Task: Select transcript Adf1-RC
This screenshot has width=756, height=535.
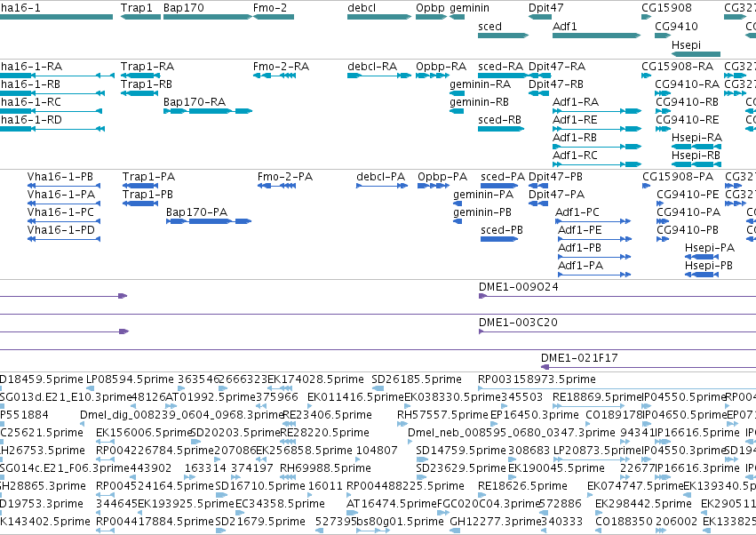Action: tap(597, 164)
